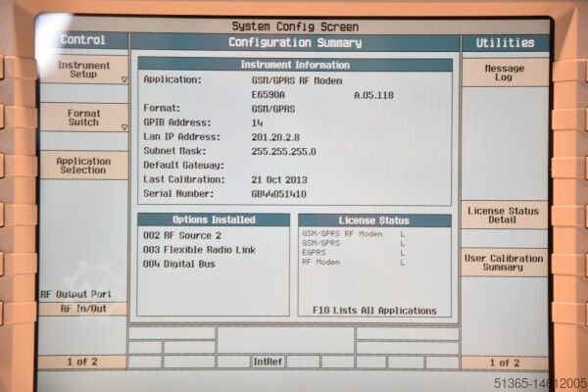The image size is (588, 392).
Task: Select the GPIB Address value 14
Action: click(x=257, y=123)
